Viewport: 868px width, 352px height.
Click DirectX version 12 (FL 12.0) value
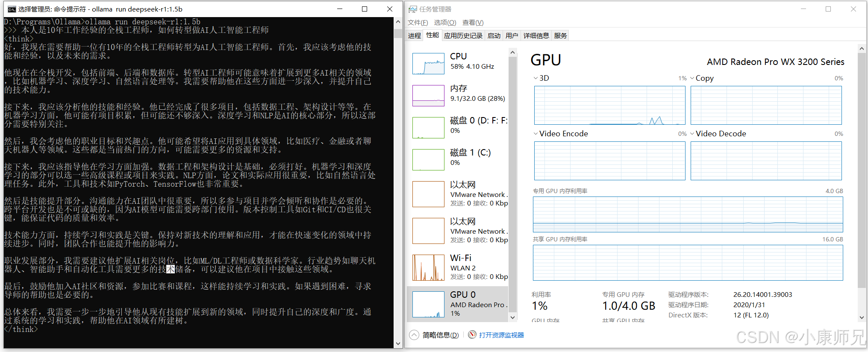pos(750,315)
